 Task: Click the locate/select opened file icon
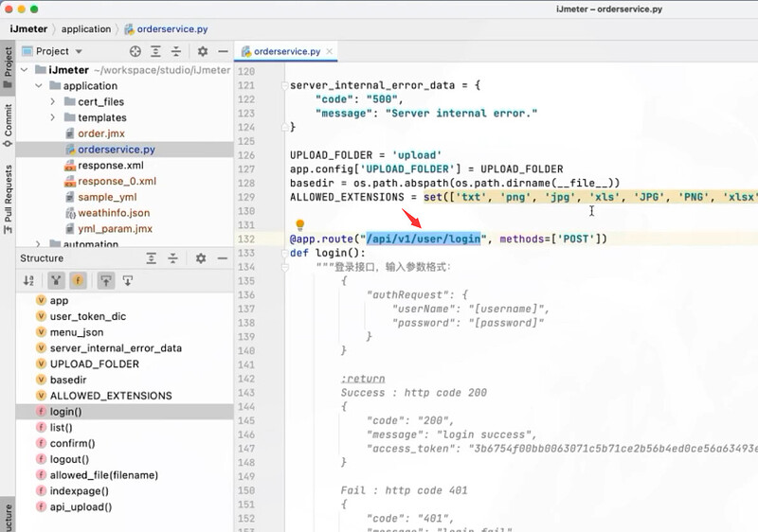point(135,51)
